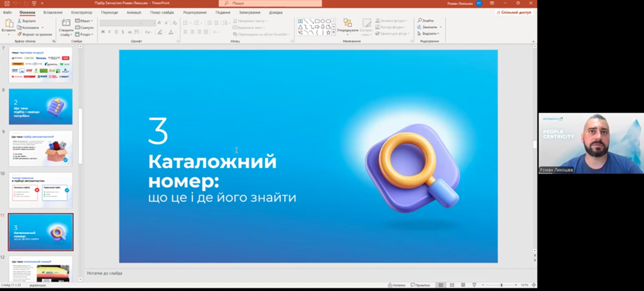This screenshot has height=291, width=644.
Task: Click the Cut (Вирізати) scissors icon
Action: click(19, 21)
